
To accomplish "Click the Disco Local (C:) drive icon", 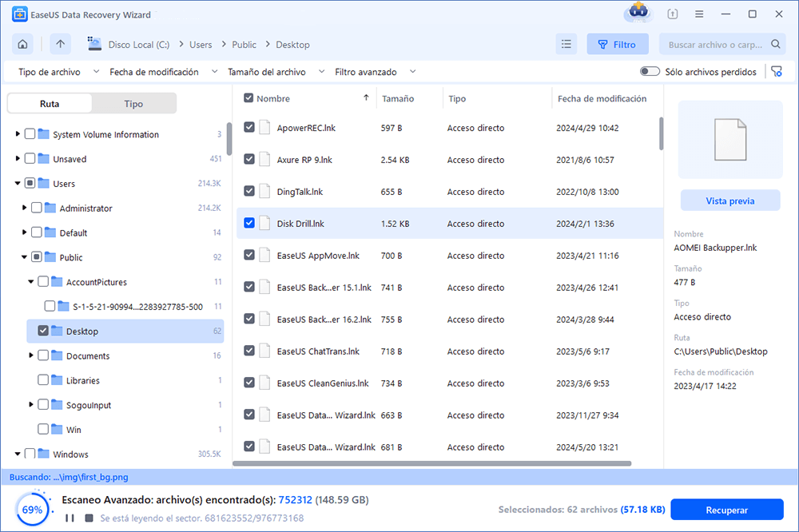I will 94,44.
